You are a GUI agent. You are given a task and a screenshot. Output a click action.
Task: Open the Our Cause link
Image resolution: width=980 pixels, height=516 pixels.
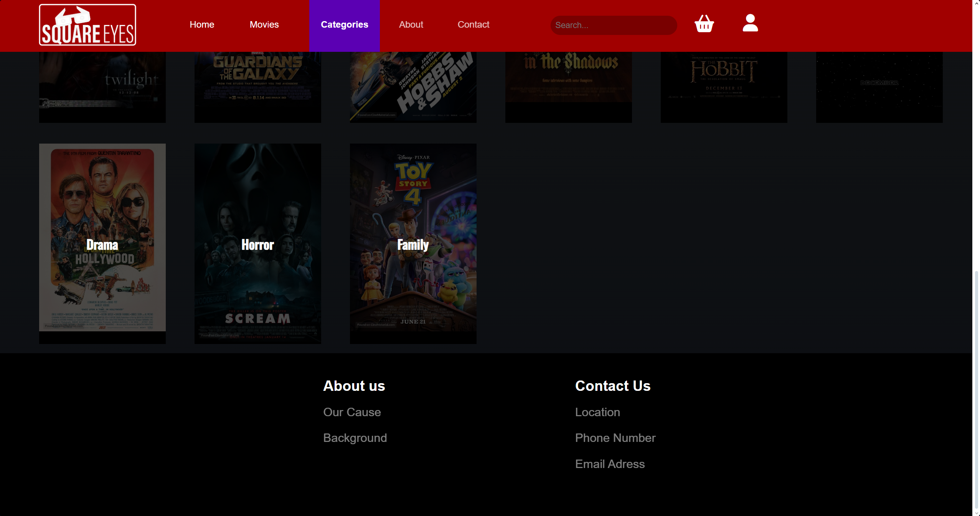point(352,412)
